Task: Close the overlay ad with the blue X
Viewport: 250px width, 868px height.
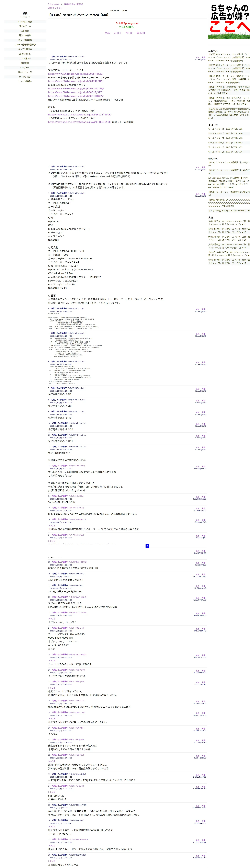Action: click(147, 546)
